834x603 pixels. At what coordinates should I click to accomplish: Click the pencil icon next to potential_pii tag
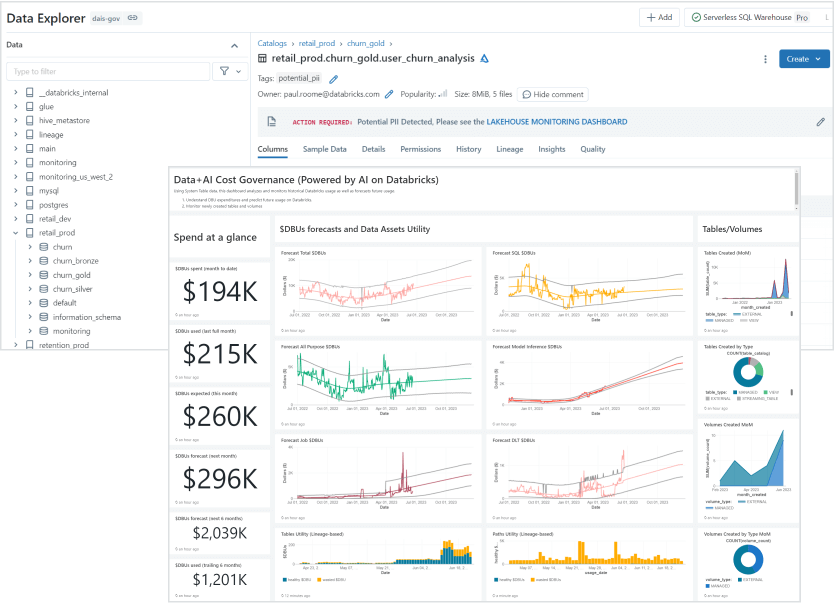[334, 78]
